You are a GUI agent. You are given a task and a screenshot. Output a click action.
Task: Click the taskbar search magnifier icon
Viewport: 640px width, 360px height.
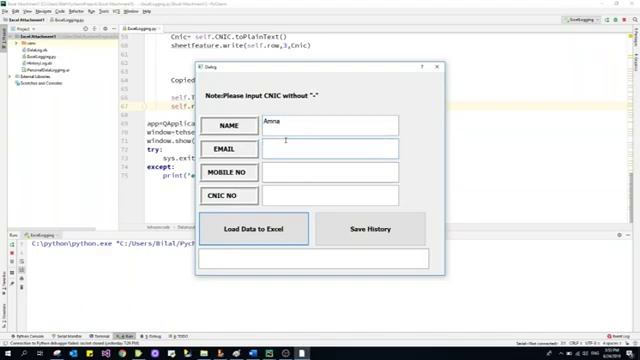24,353
